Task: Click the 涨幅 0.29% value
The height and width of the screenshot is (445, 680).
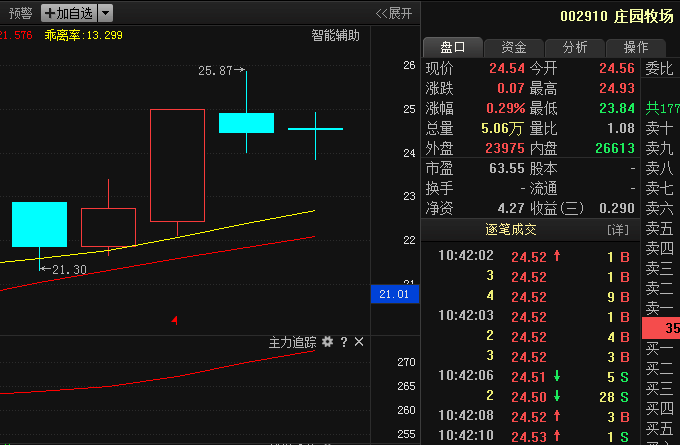Action: pos(506,108)
